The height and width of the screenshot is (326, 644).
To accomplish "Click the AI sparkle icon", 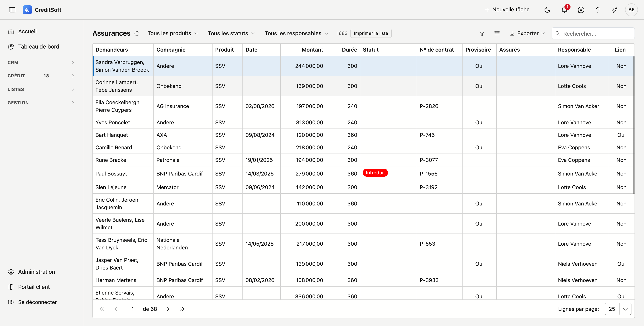I will (614, 10).
